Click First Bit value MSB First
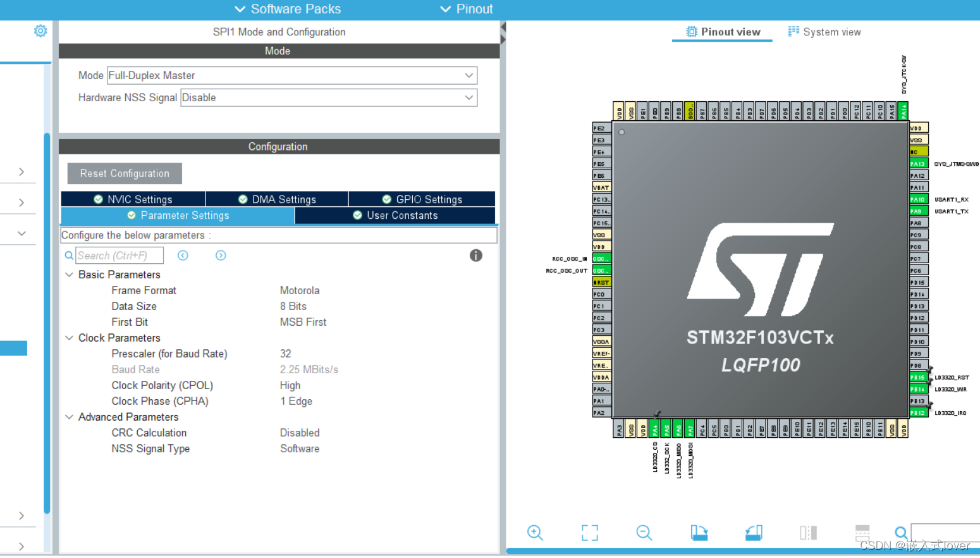The height and width of the screenshot is (558, 980). coord(303,322)
